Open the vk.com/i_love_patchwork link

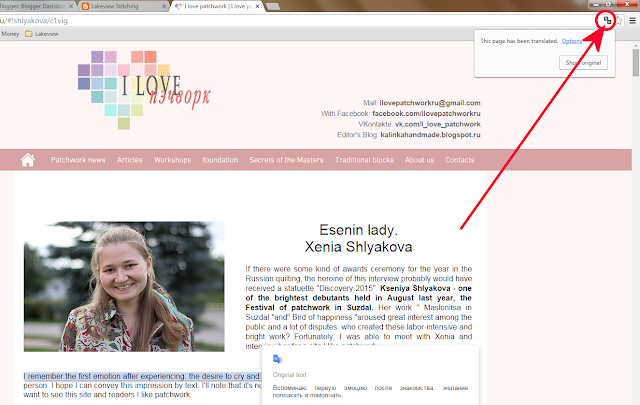tap(438, 124)
